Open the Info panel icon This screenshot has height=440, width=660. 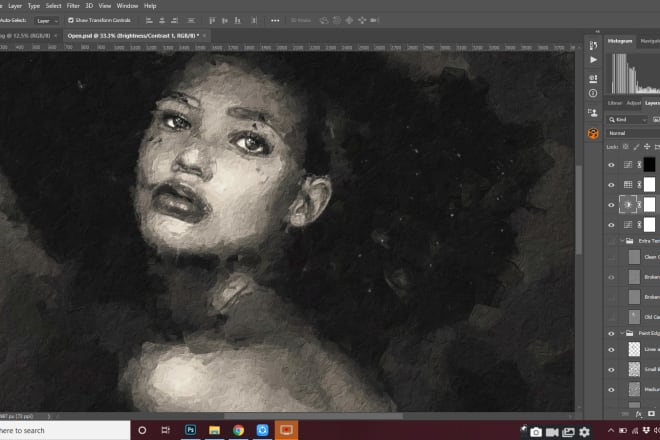coord(593,93)
